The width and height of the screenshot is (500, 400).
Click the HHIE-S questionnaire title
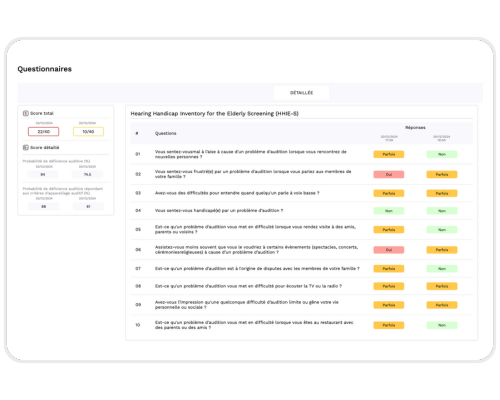tap(214, 113)
